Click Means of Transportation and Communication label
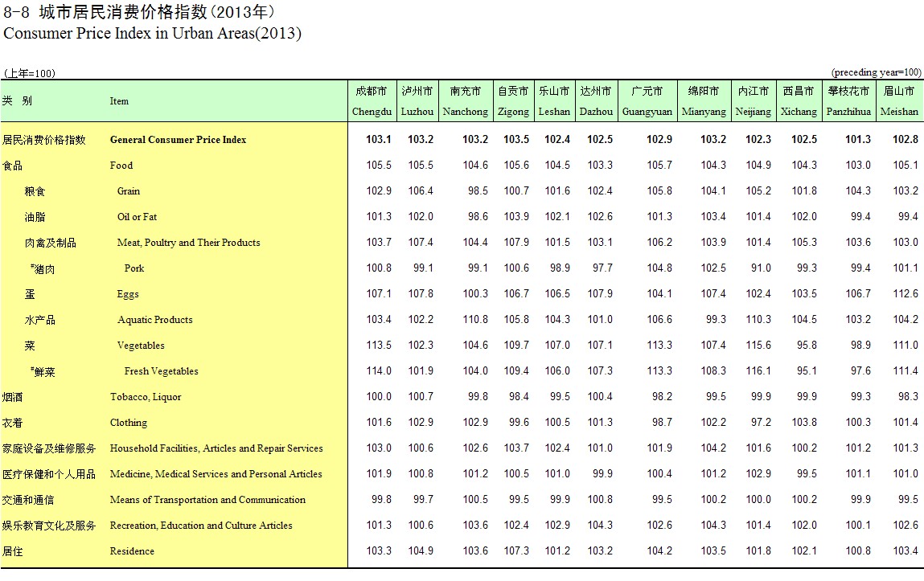 pyautogui.click(x=207, y=500)
